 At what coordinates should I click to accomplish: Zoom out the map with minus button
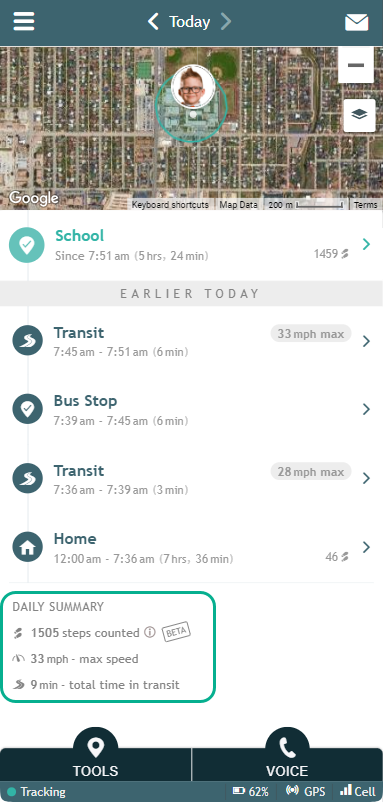(x=355, y=65)
